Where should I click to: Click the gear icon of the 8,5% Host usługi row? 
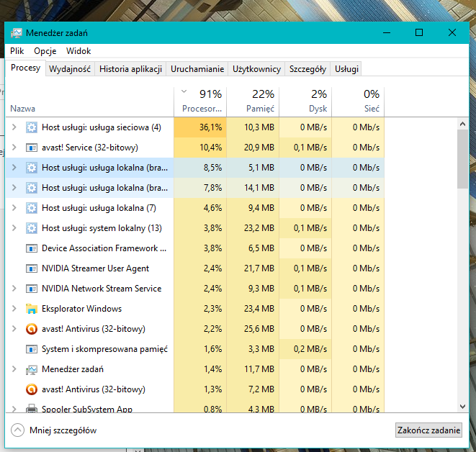pyautogui.click(x=32, y=168)
